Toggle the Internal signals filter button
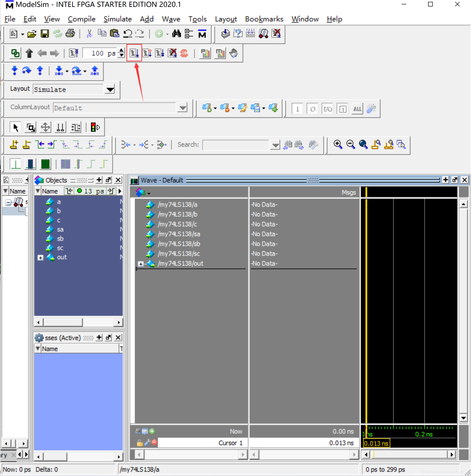Image resolution: width=471 pixels, height=476 pixels. (x=343, y=109)
